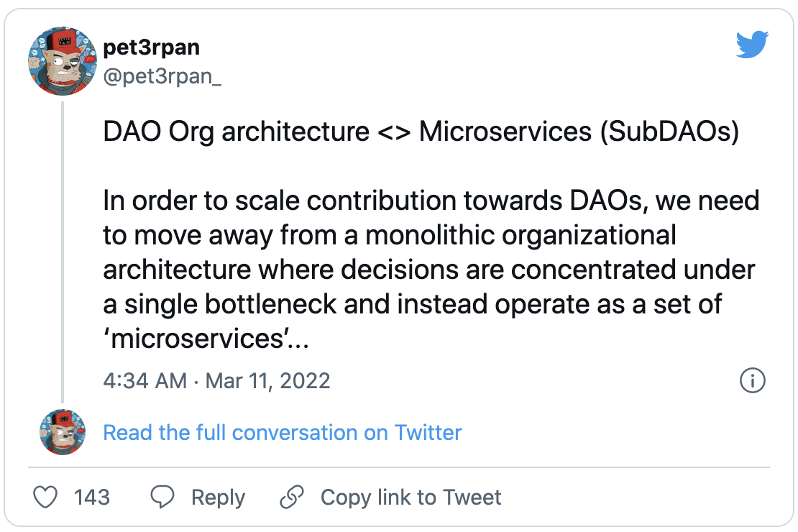Click the chain link copy icon
This screenshot has width=798, height=532.
292,497
